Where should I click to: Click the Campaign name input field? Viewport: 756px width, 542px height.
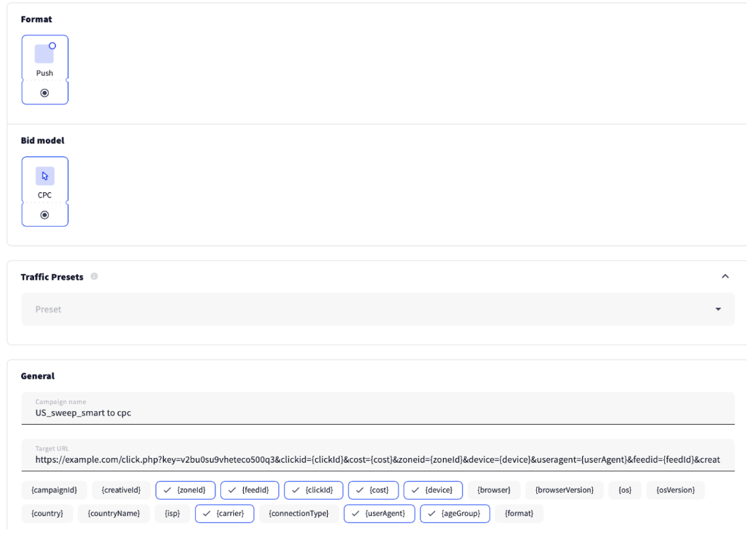tap(378, 413)
